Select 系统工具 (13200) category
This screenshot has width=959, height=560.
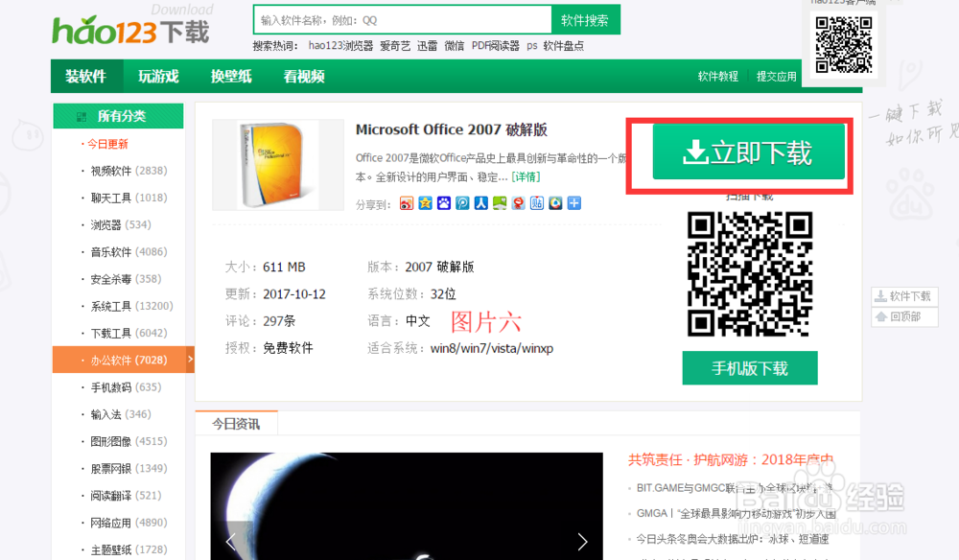click(x=131, y=306)
